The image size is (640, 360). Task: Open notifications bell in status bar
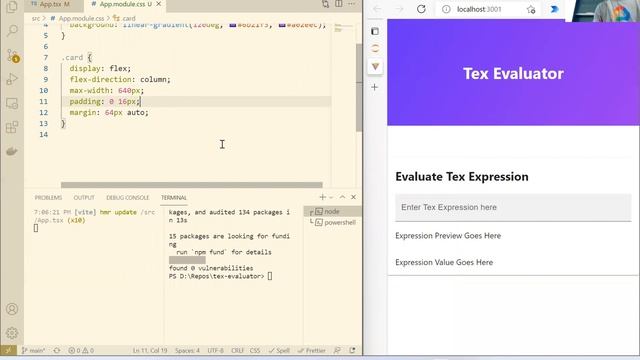[x=352, y=350]
